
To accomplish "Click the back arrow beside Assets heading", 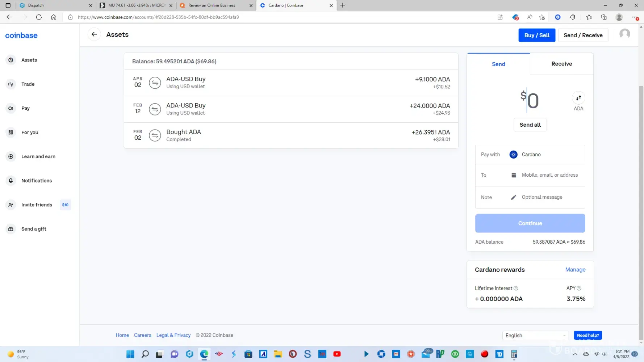I will [94, 34].
